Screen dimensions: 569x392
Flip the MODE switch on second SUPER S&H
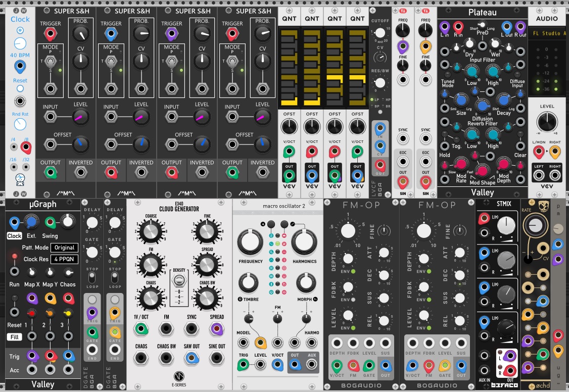coord(111,62)
